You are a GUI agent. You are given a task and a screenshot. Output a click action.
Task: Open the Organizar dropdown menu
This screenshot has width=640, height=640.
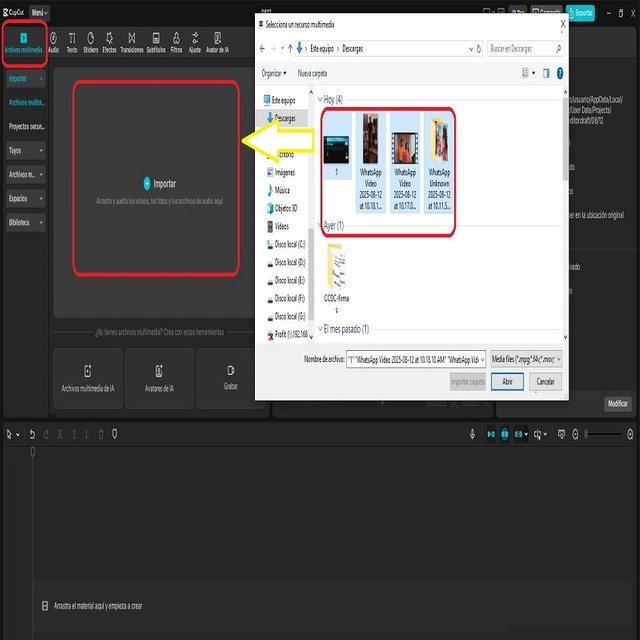[x=274, y=73]
